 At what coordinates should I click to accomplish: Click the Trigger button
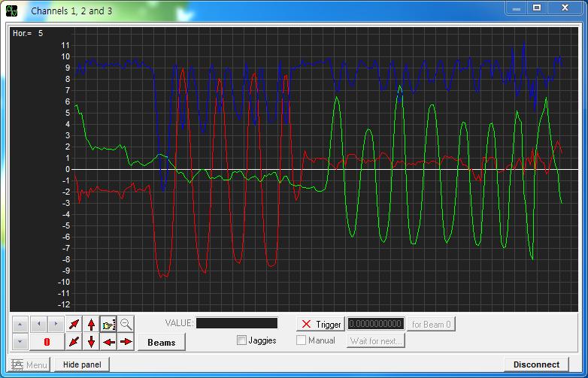click(x=320, y=324)
